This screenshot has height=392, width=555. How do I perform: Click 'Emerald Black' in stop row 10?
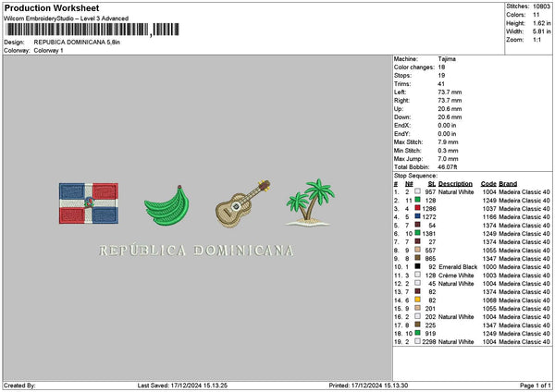(458, 267)
